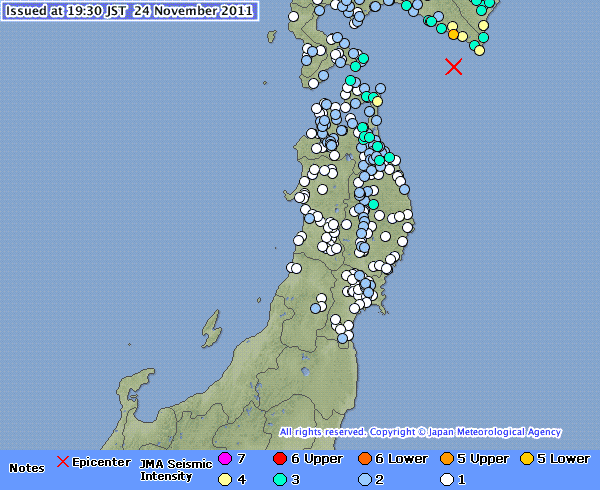Viewport: 600px width, 490px height.
Task: Click the 'Issued at 19:30 JST 24 November 2011' label
Action: (129, 11)
